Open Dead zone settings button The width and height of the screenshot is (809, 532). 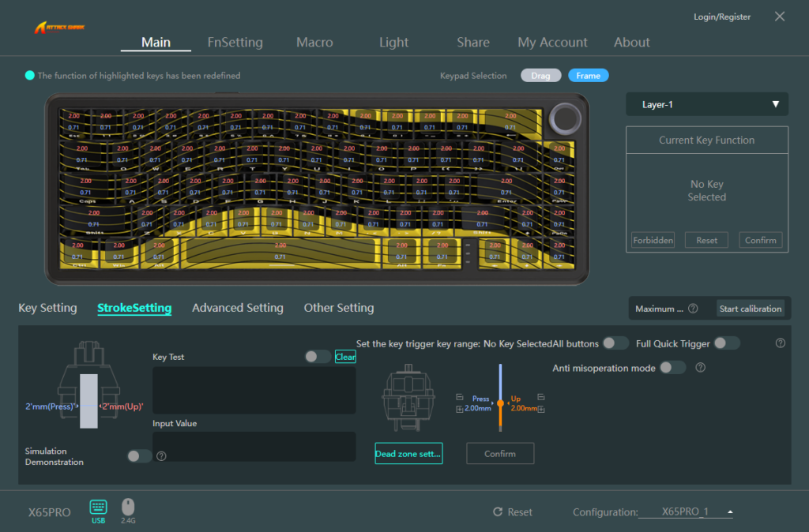[408, 454]
